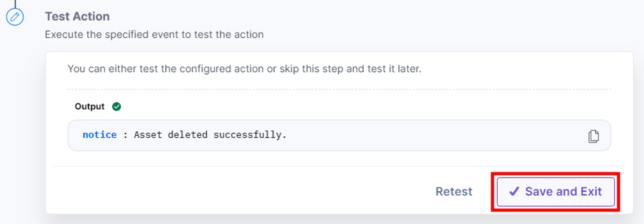Viewport: 644px width, 224px height.
Task: Click the pencil edit icon beside Test Action
Action: tap(15, 17)
